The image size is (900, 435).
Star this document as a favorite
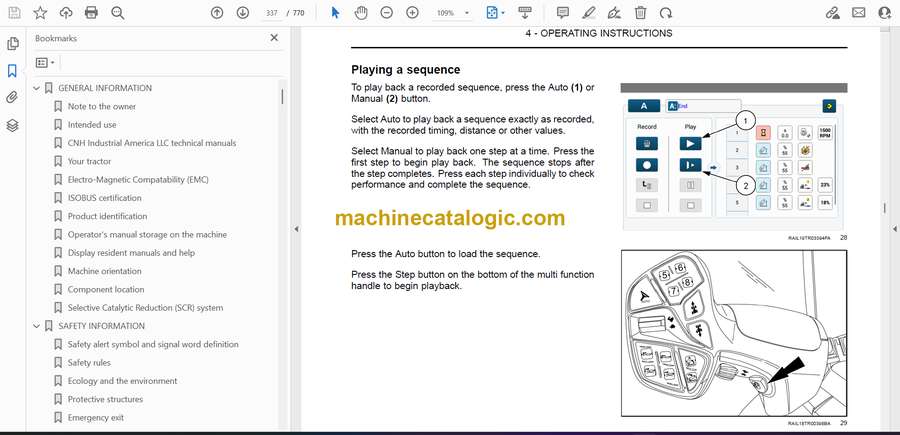point(40,13)
